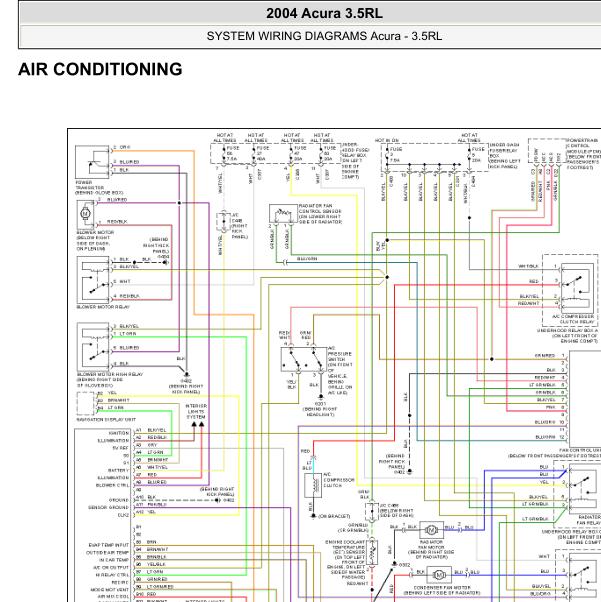Click the 'BATTERY' pin label

[118, 470]
